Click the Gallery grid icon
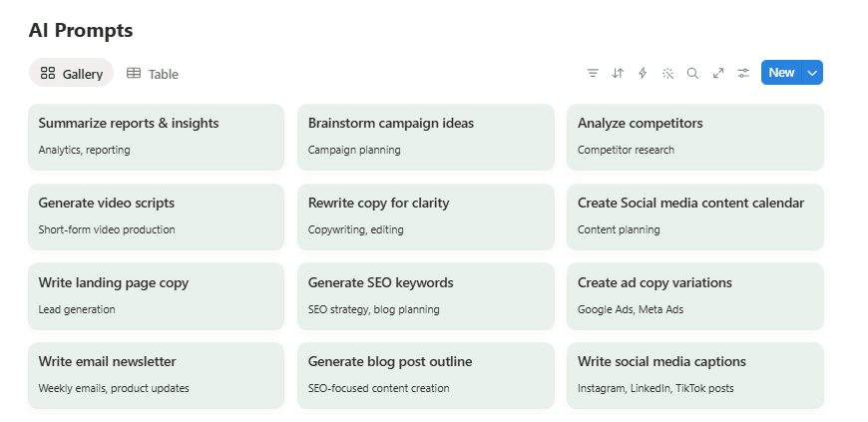The width and height of the screenshot is (868, 422). click(48, 73)
